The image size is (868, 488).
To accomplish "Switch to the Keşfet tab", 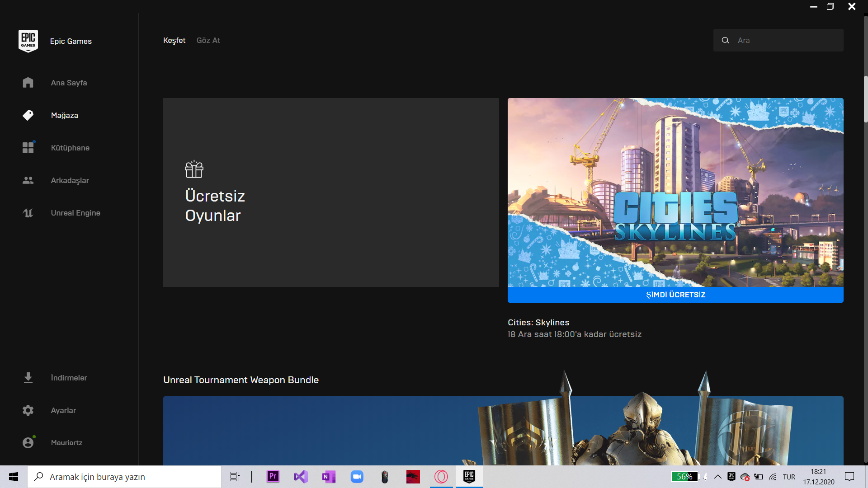I will click(x=174, y=40).
